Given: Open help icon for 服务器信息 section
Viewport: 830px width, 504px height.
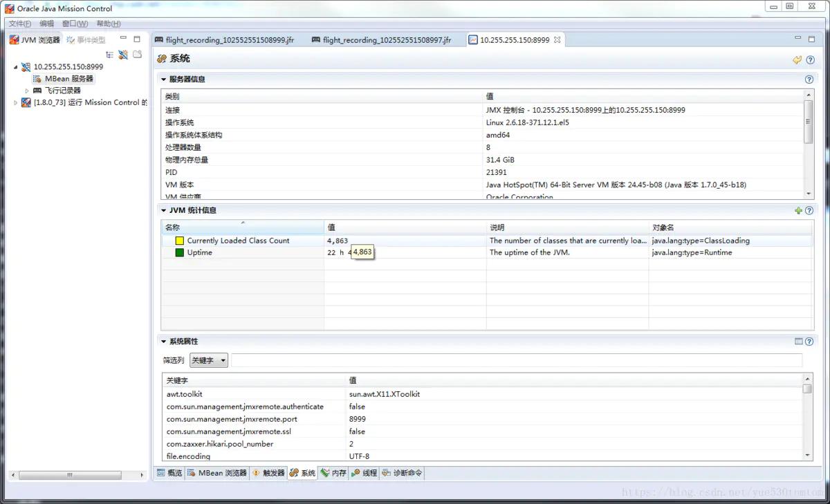Looking at the screenshot, I should [x=809, y=80].
